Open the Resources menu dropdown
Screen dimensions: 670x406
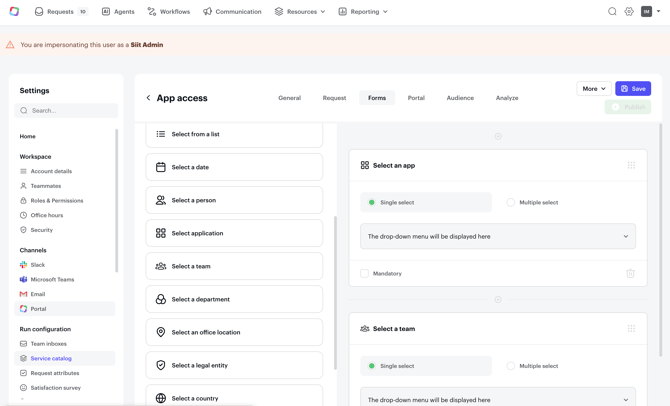click(300, 12)
